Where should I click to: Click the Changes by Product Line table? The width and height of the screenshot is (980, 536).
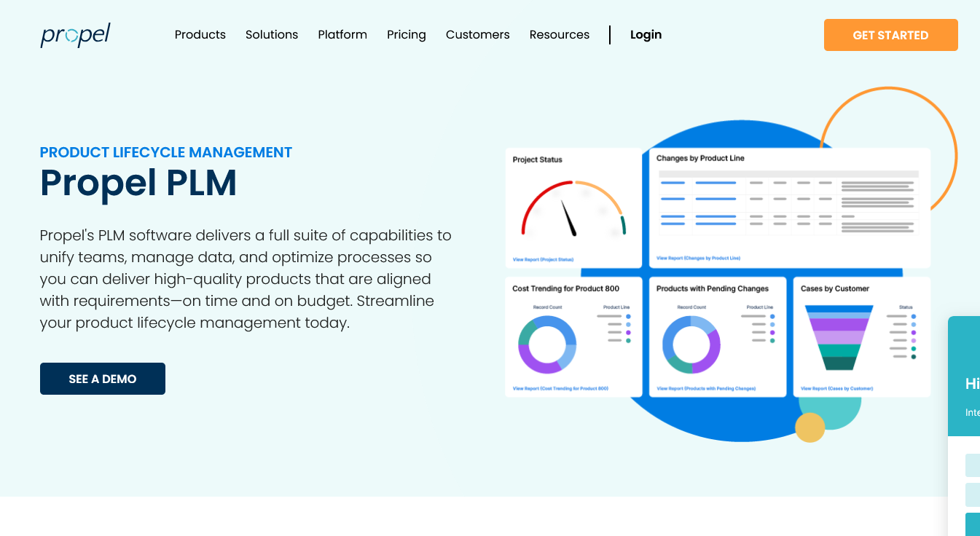point(788,202)
